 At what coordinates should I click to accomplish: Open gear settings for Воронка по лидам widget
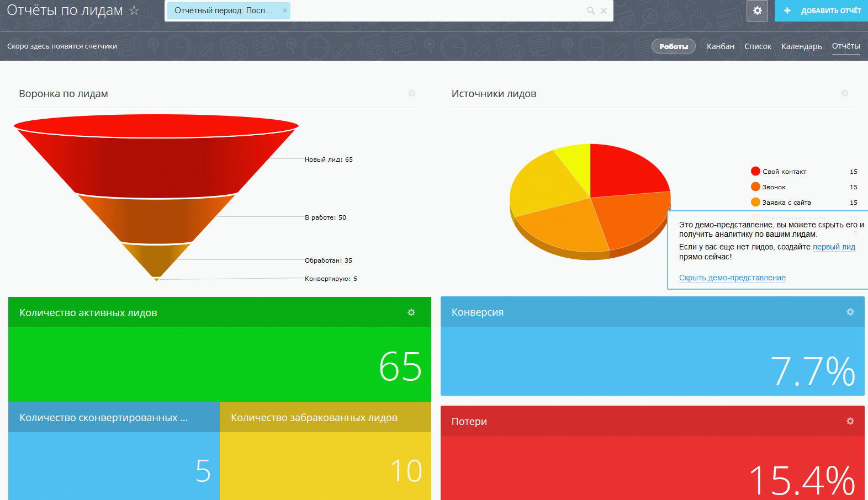412,93
